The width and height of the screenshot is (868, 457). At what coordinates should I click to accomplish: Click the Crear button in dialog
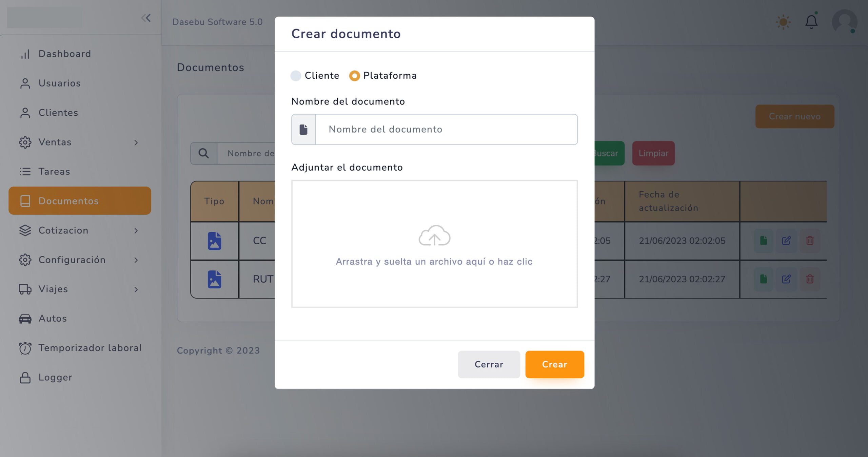tap(555, 364)
